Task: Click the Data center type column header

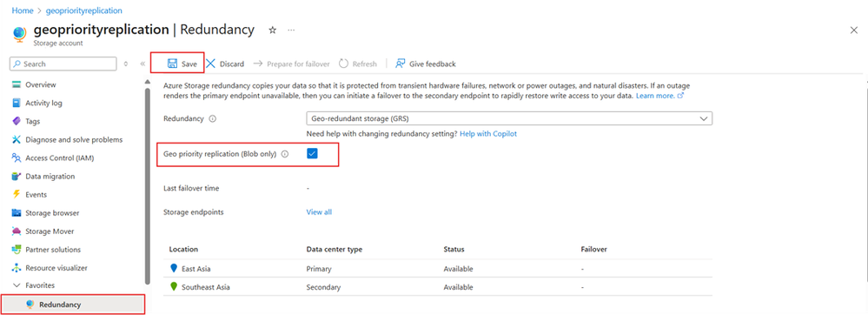Action: tap(335, 250)
